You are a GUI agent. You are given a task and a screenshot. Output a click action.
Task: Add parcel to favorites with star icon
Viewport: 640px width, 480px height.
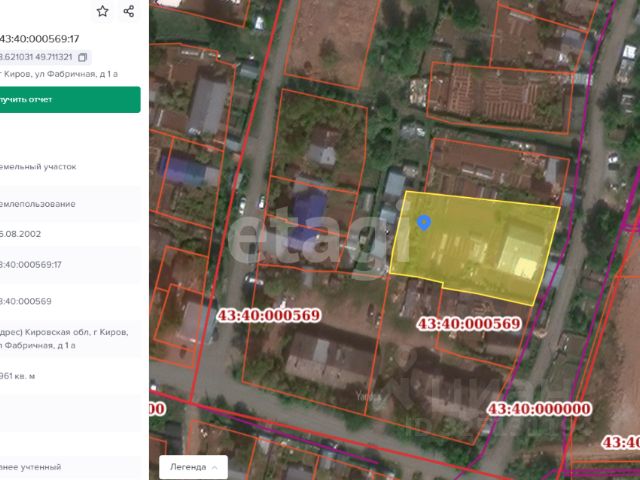pos(102,11)
